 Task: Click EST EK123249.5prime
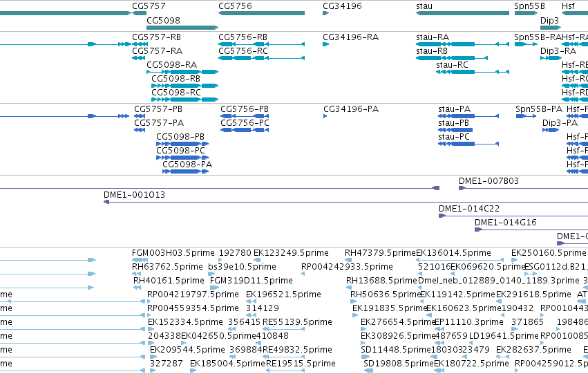[291, 253]
